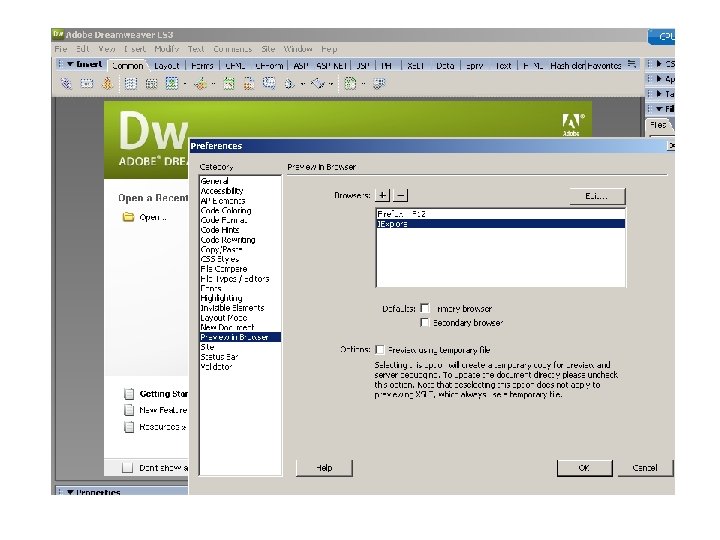
Task: Select IExplore in the browsers list
Action: [501, 224]
